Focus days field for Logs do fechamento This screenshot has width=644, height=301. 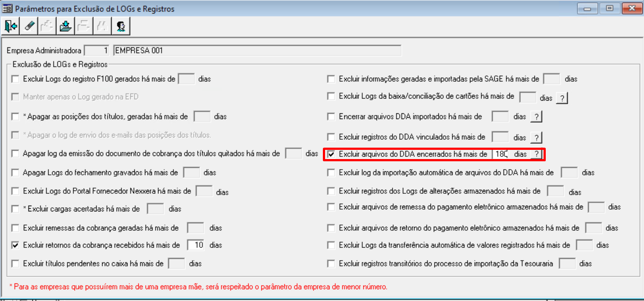click(x=192, y=173)
